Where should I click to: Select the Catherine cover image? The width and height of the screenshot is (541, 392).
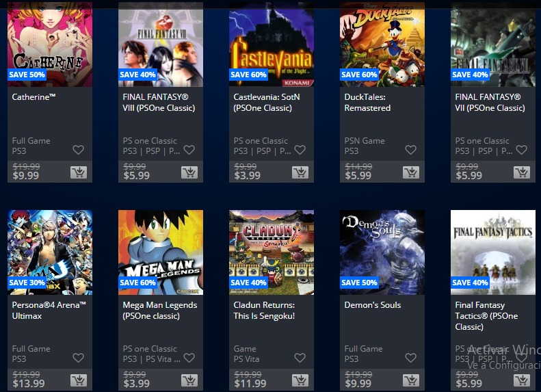(50, 44)
